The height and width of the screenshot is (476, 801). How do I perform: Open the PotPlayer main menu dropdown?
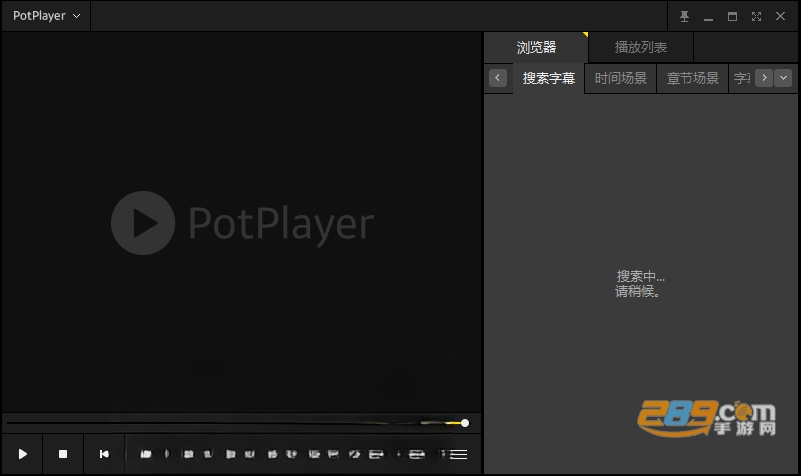coord(46,16)
